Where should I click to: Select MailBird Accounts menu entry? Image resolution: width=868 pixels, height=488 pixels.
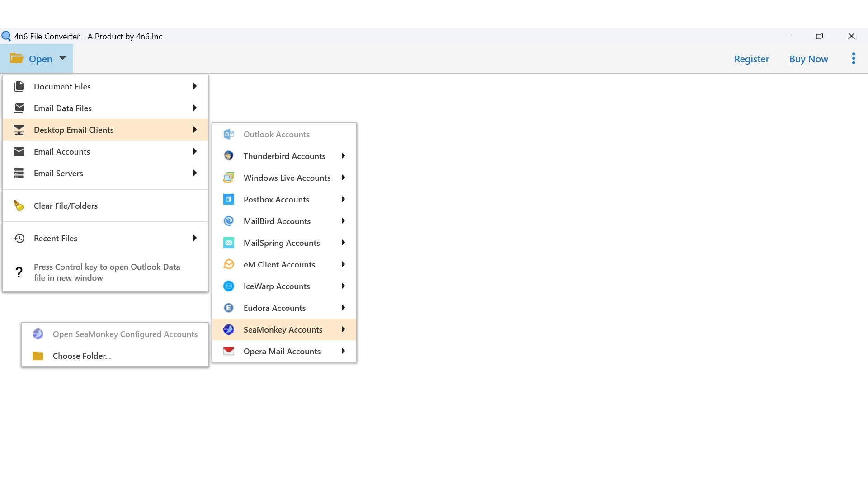pos(284,221)
